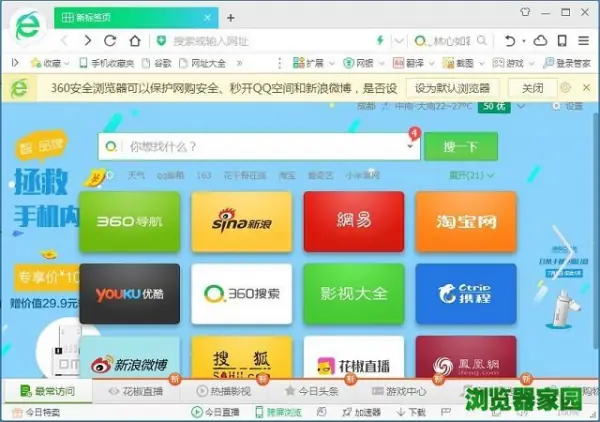Open the undo arrow's small dropdown

pyautogui.click(x=523, y=41)
